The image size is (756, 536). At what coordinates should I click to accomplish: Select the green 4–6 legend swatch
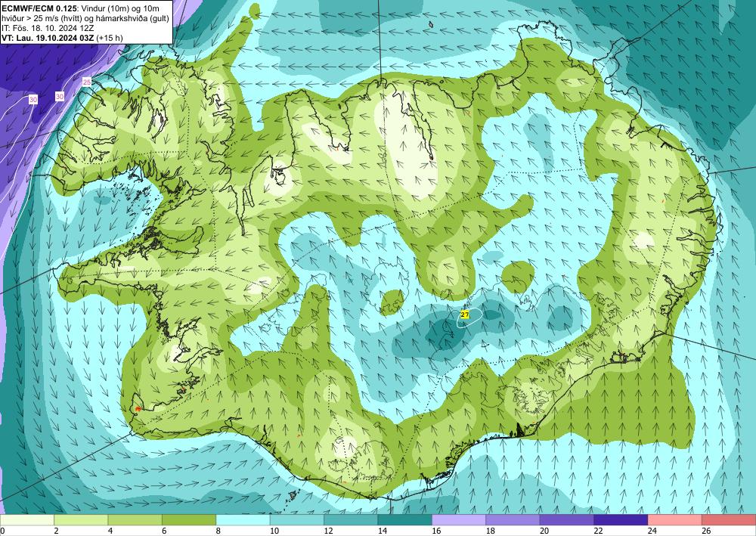click(x=135, y=520)
